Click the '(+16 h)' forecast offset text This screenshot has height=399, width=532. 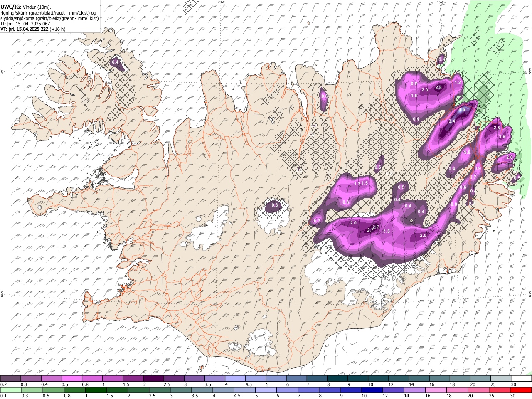(58, 30)
